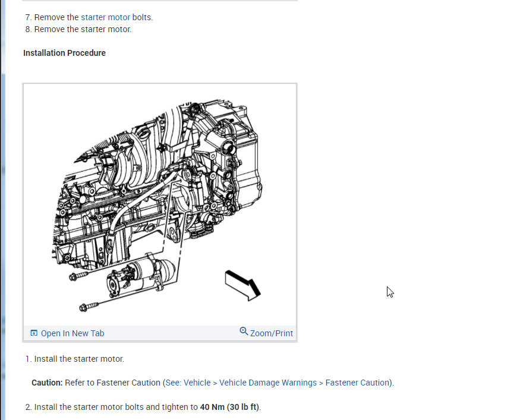
Task: Click the Installation Procedure heading
Action: (64, 53)
